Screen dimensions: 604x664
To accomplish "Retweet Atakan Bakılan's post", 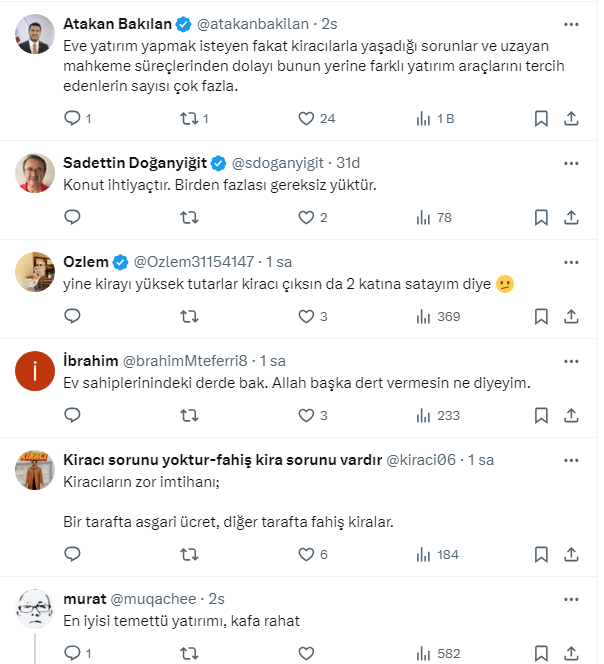I will [x=187, y=119].
